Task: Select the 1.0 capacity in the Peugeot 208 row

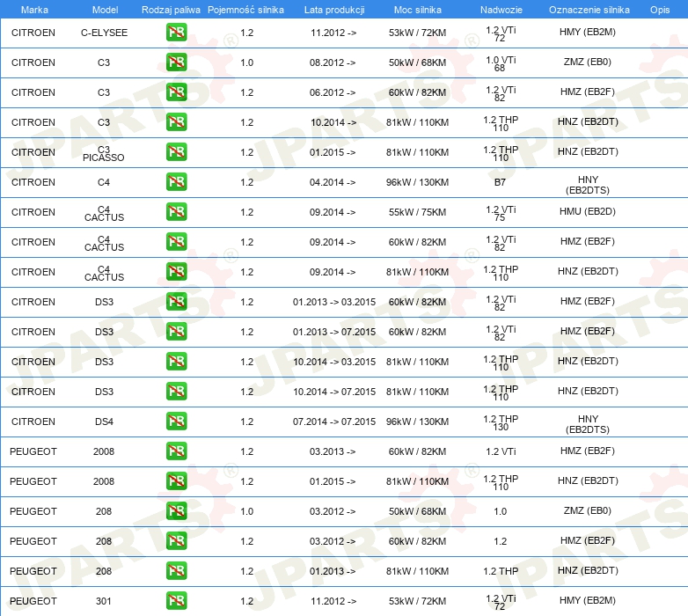Action: pyautogui.click(x=247, y=511)
